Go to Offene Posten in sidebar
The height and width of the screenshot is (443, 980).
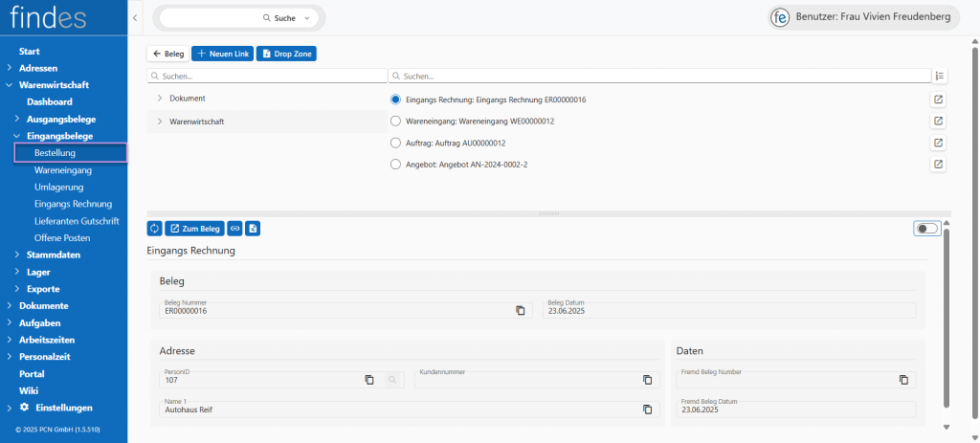coord(62,237)
